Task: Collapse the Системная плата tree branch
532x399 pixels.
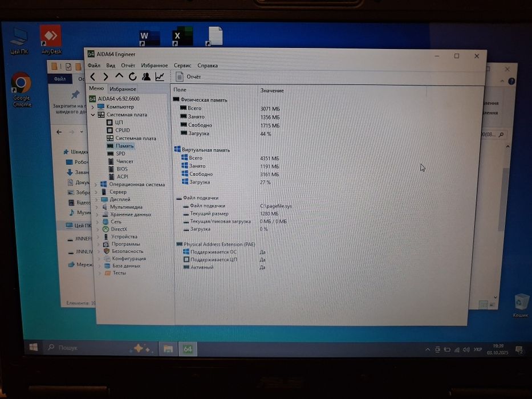Action: coord(92,115)
